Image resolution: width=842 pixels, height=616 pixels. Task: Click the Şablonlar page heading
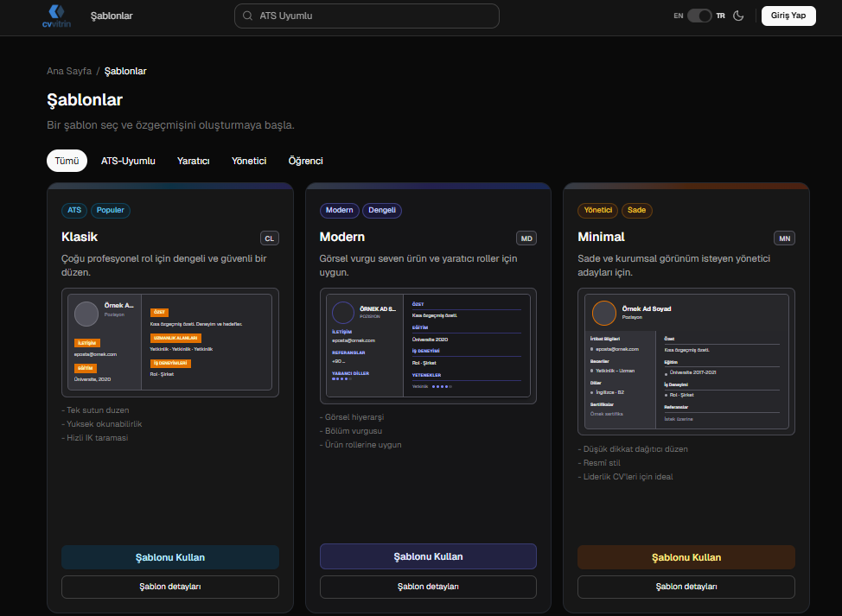click(85, 100)
